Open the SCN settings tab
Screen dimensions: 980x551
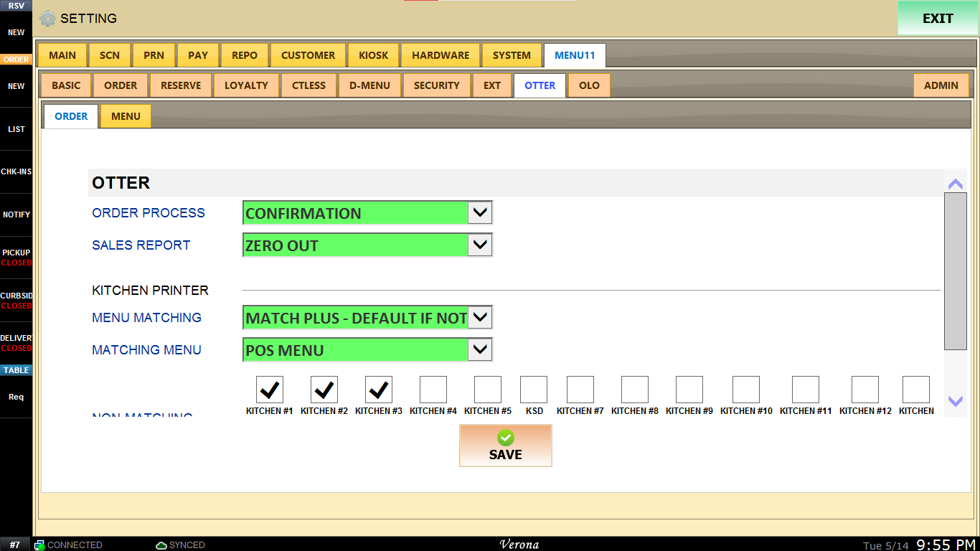pyautogui.click(x=110, y=55)
